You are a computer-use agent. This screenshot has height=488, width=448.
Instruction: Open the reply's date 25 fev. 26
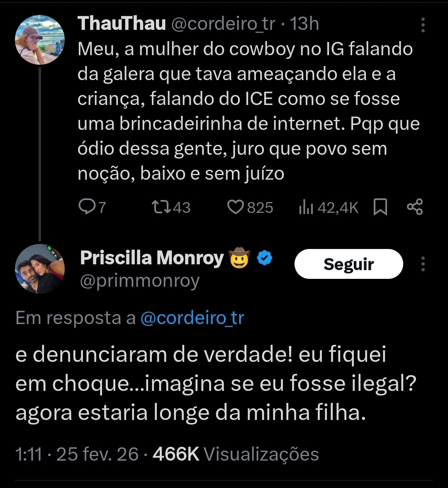(97, 454)
